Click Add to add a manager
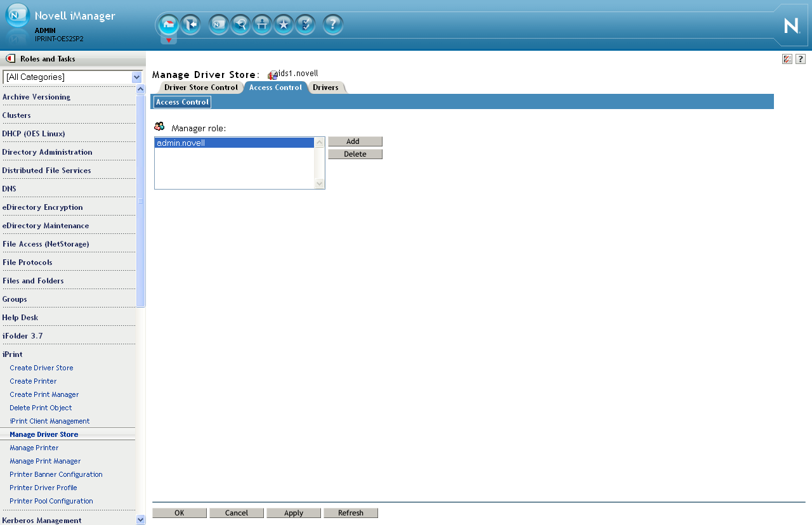This screenshot has width=812, height=525. point(355,141)
